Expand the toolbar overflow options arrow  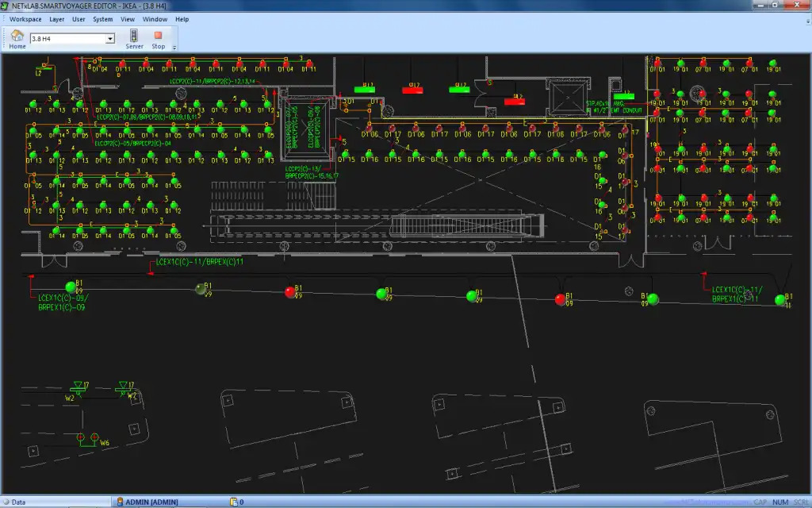click(x=174, y=48)
